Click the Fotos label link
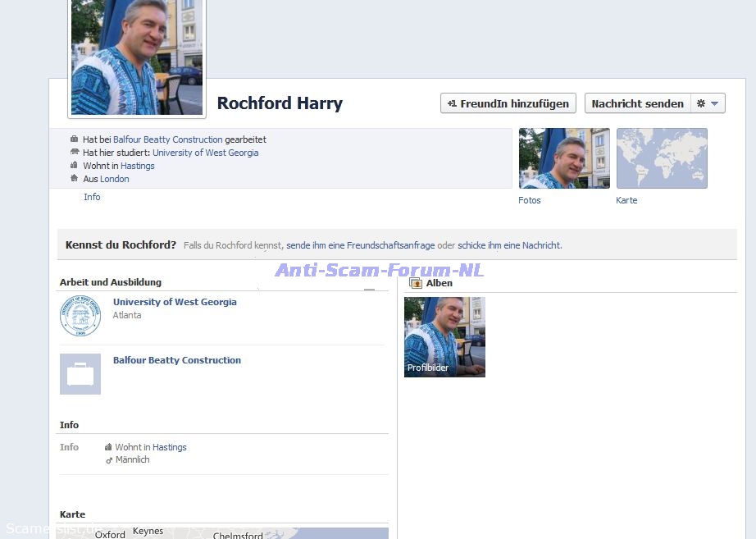Screen dimensions: 756x539 (530, 200)
